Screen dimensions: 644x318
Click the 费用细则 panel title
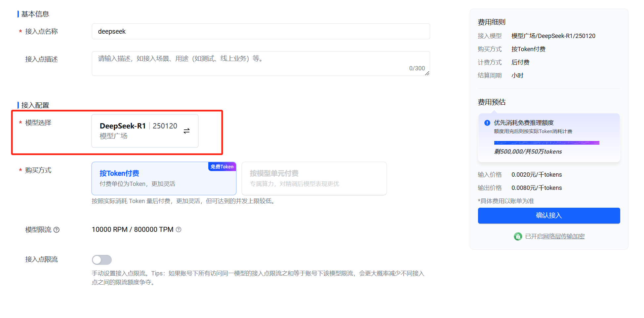click(492, 22)
